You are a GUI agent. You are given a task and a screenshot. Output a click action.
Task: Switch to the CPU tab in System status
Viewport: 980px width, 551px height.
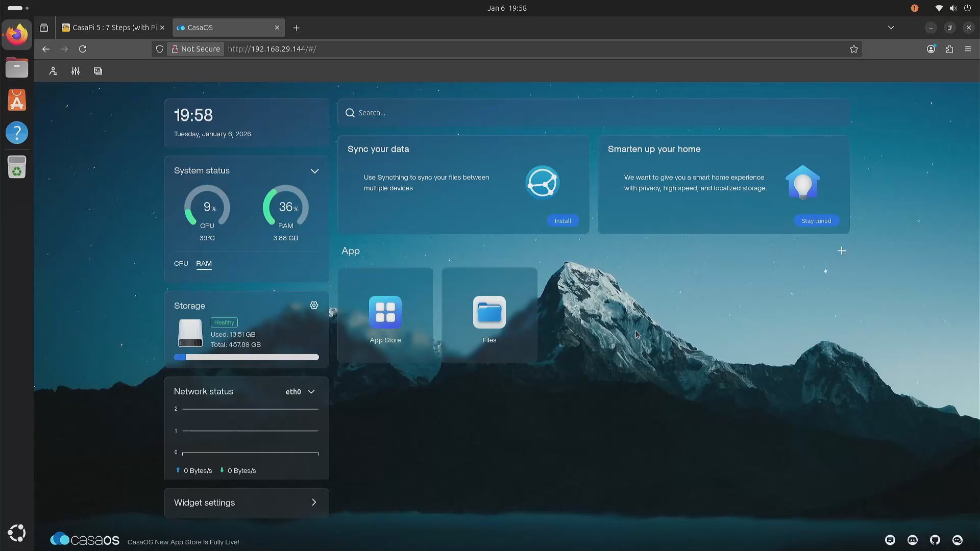pyautogui.click(x=181, y=264)
